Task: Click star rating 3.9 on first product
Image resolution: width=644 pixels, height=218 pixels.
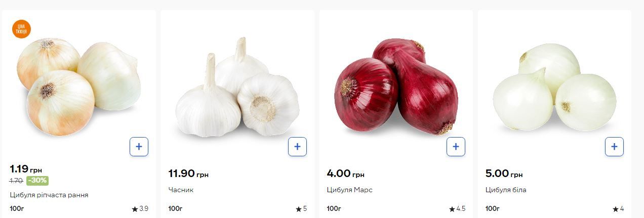Action: (x=140, y=208)
